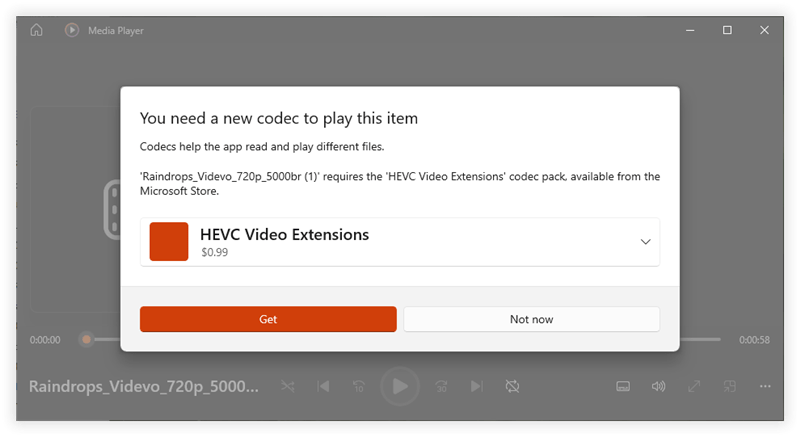
Task: Open the volume control
Action: 658,386
